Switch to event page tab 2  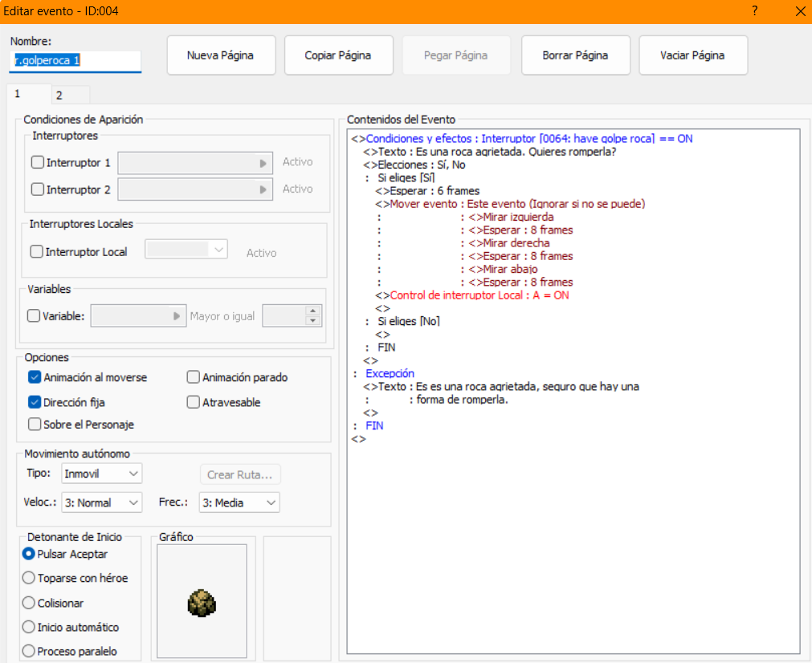(59, 95)
